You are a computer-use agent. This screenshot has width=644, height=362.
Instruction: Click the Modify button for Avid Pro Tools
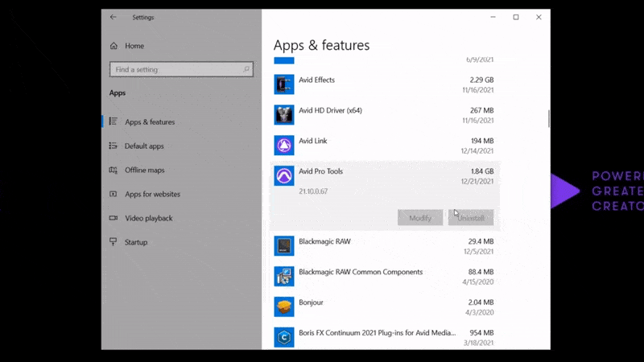(x=420, y=218)
